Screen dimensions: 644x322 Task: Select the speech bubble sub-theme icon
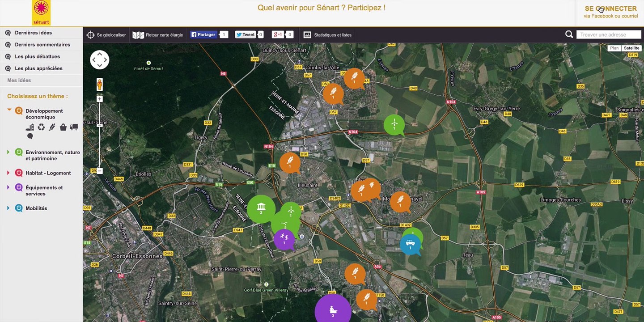coord(30,136)
